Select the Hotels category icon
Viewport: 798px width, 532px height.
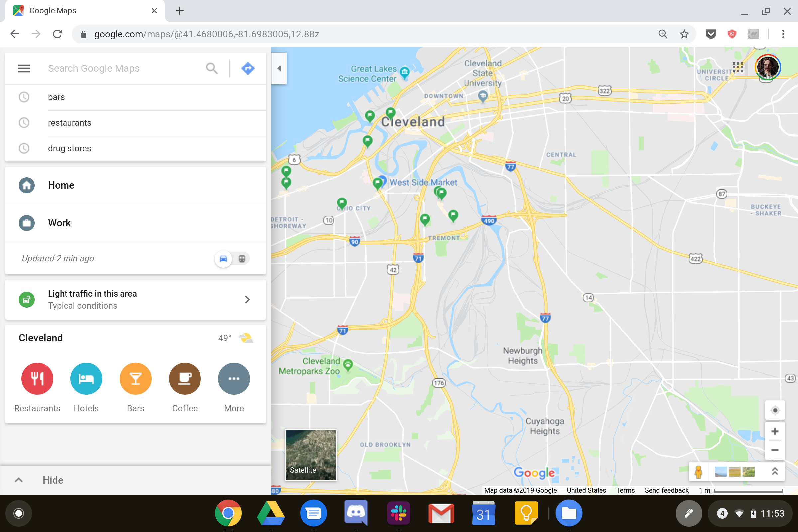tap(86, 379)
